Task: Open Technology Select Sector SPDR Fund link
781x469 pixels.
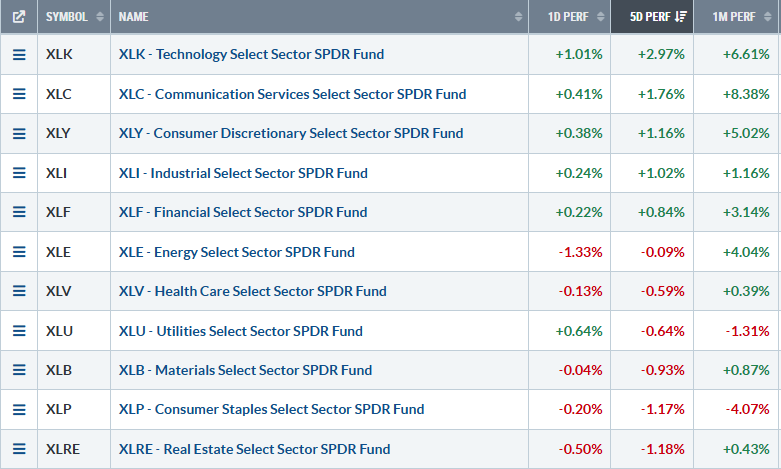Action: [251, 54]
